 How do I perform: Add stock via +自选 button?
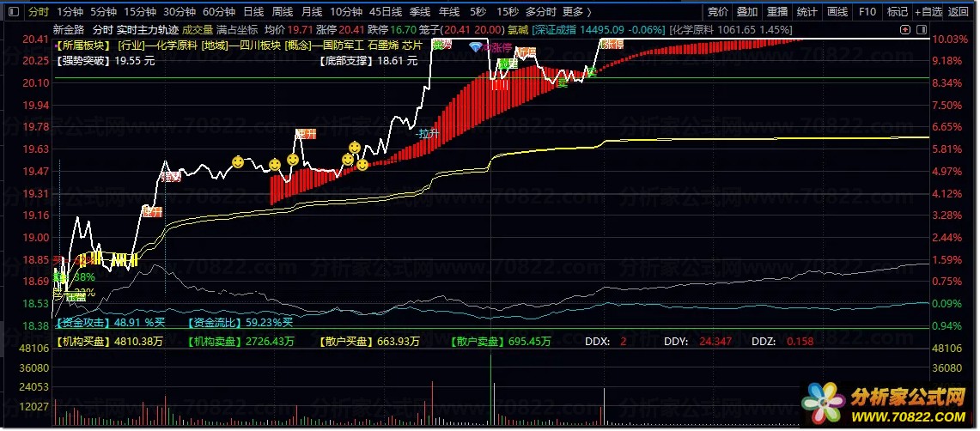click(928, 11)
